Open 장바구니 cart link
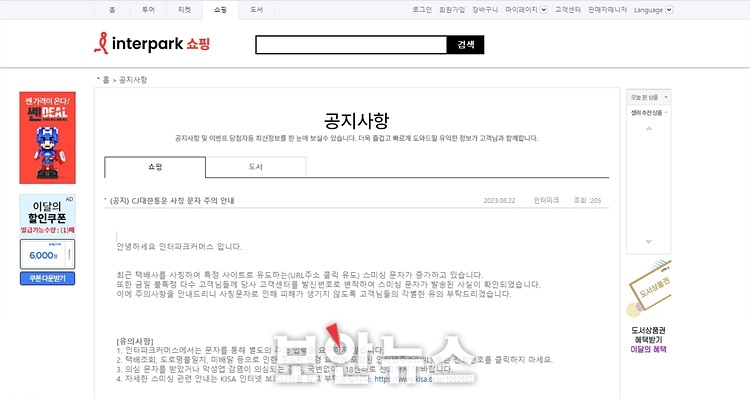This screenshot has height=399, width=750. (485, 10)
